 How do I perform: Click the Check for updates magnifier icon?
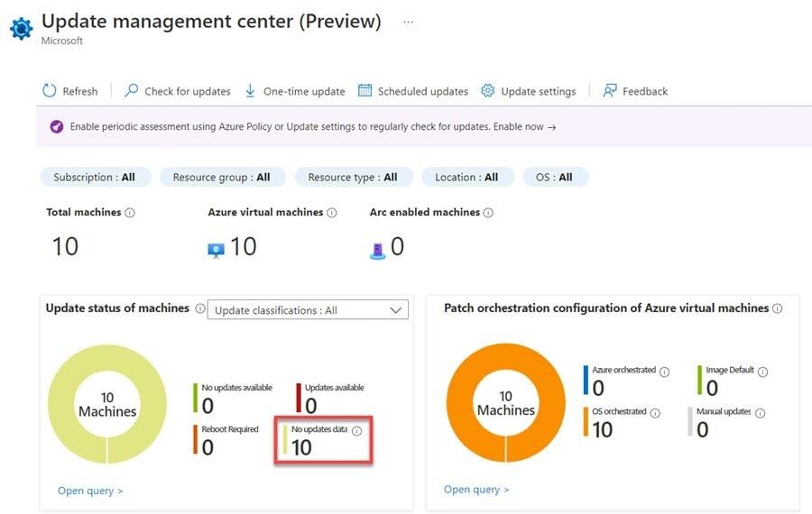point(131,90)
